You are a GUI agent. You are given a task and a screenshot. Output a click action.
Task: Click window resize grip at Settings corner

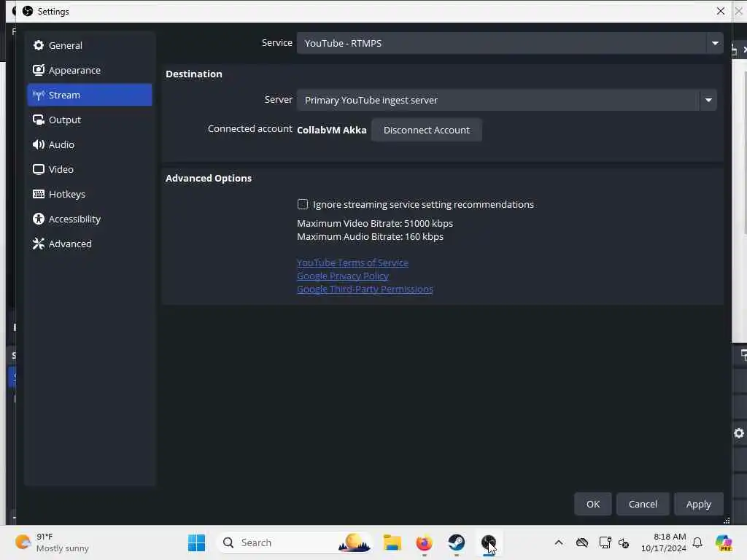point(727,521)
